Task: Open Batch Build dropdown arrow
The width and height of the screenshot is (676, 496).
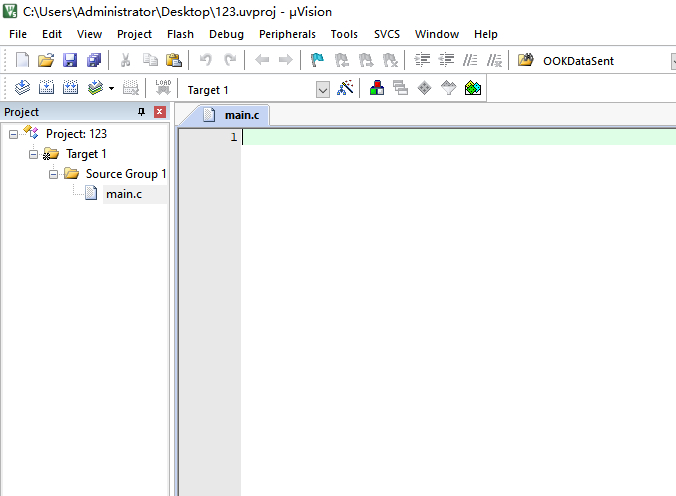Action: [x=111, y=88]
